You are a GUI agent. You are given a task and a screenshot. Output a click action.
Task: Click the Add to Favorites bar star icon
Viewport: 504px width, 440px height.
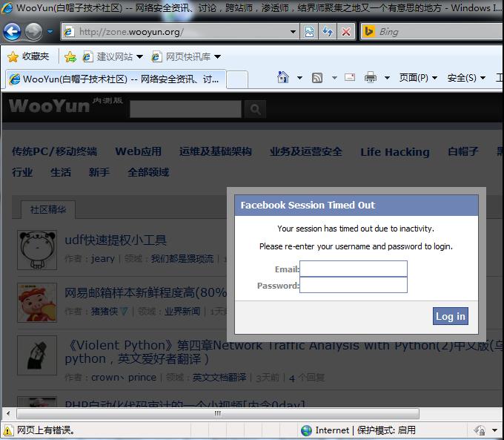70,57
